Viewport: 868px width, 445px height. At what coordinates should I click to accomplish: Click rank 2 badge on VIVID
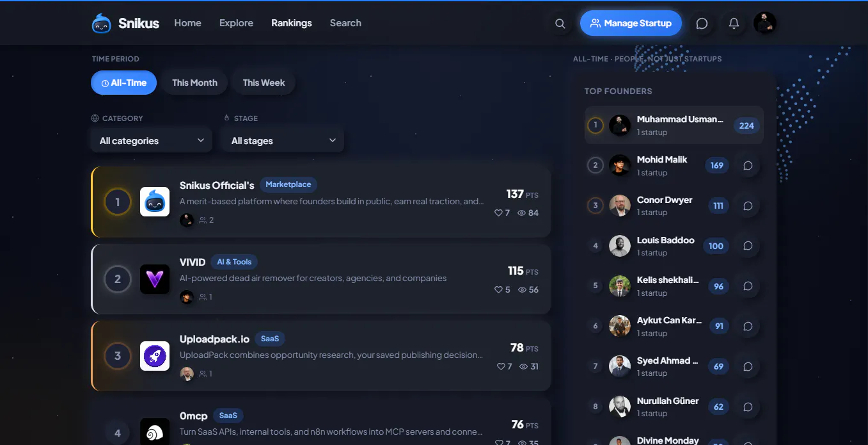point(118,279)
